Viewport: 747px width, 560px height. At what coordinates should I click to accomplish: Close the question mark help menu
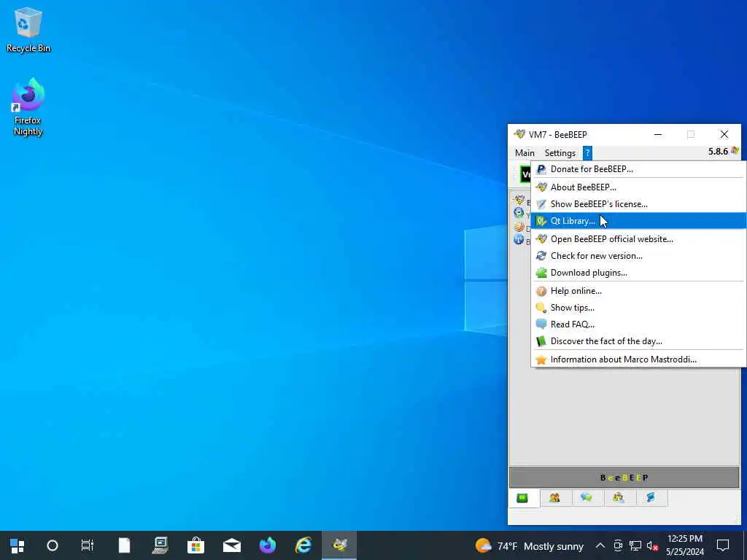click(587, 153)
